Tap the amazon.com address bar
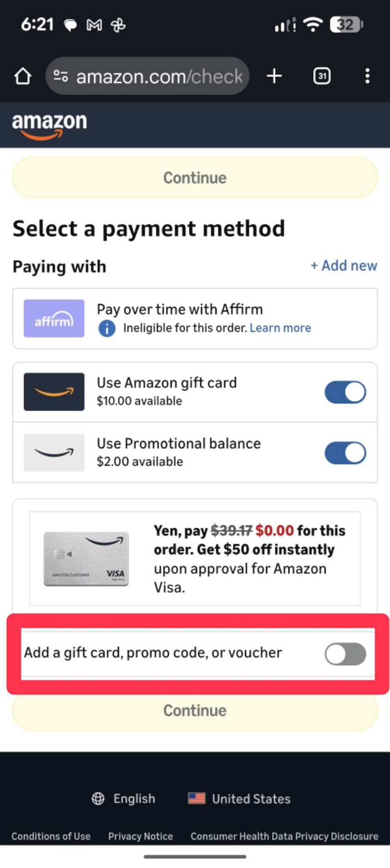The height and width of the screenshot is (868, 390). (x=159, y=76)
